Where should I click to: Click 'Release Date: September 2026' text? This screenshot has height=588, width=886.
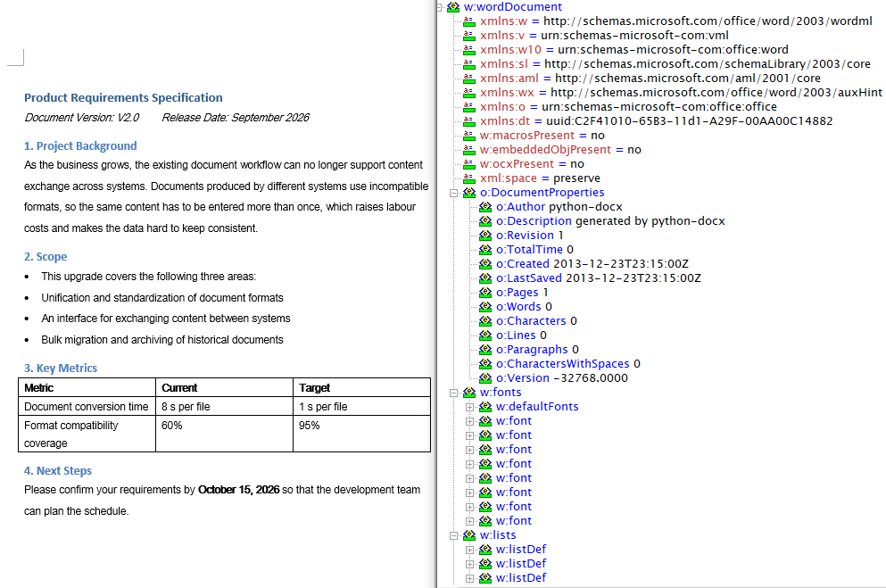236,118
